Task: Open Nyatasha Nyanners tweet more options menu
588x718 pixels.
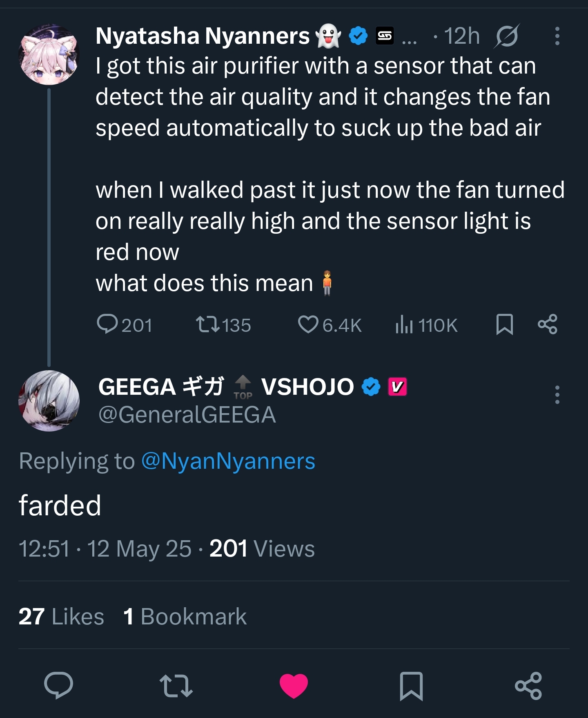Action: (557, 36)
